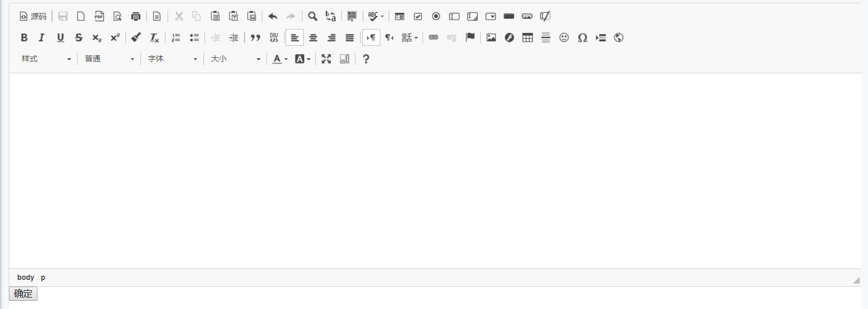Image resolution: width=868 pixels, height=309 pixels.
Task: Increase the indent
Action: click(234, 38)
